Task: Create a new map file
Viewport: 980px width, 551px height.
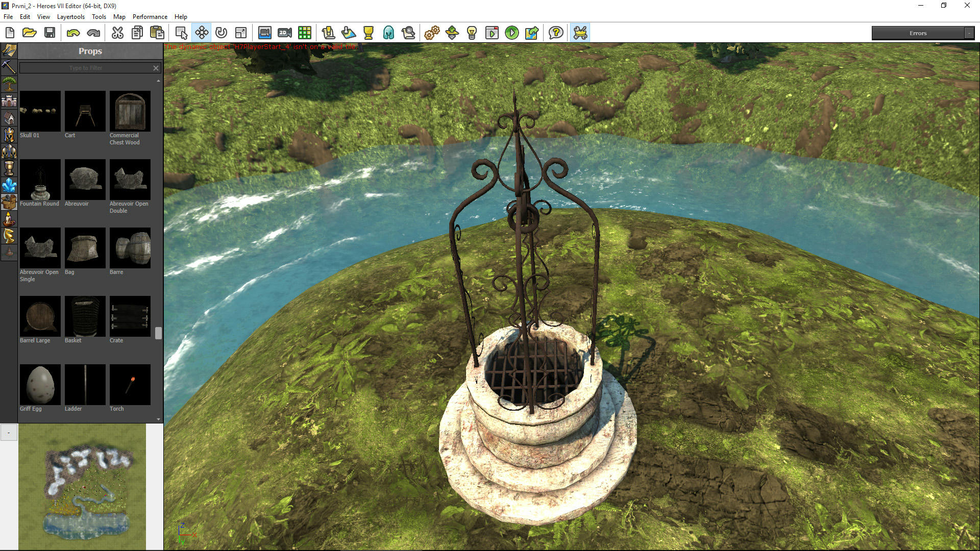Action: 10,33
